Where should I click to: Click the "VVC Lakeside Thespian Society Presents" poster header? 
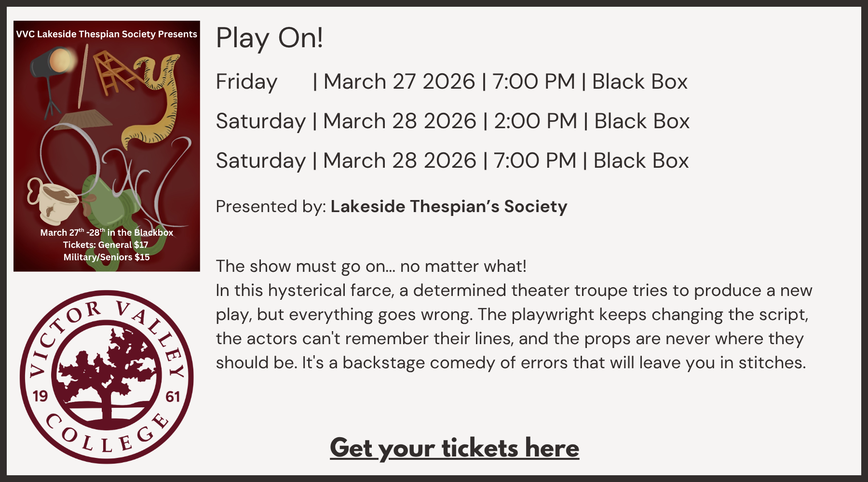click(107, 34)
